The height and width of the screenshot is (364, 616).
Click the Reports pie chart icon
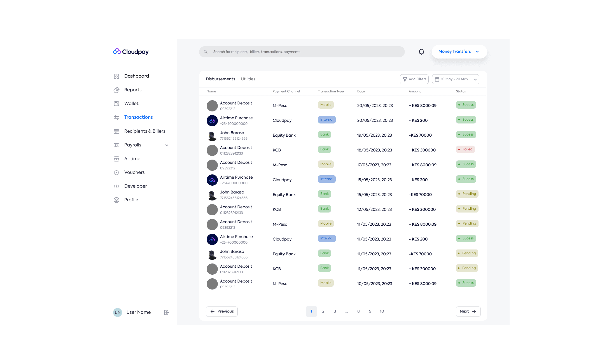(116, 90)
